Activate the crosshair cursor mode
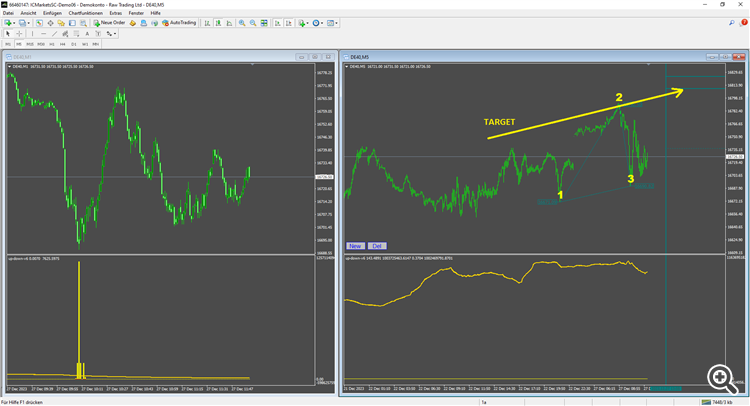Image resolution: width=750 pixels, height=406 pixels. [19, 33]
